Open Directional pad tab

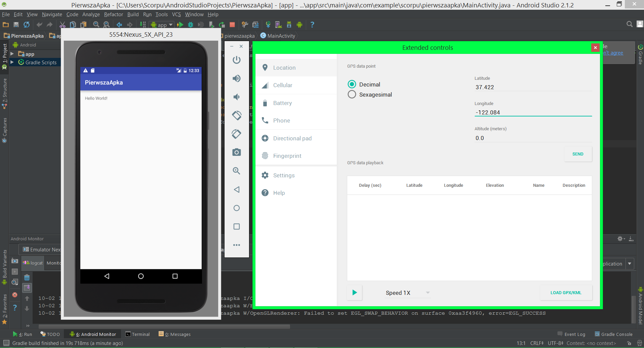coord(296,138)
